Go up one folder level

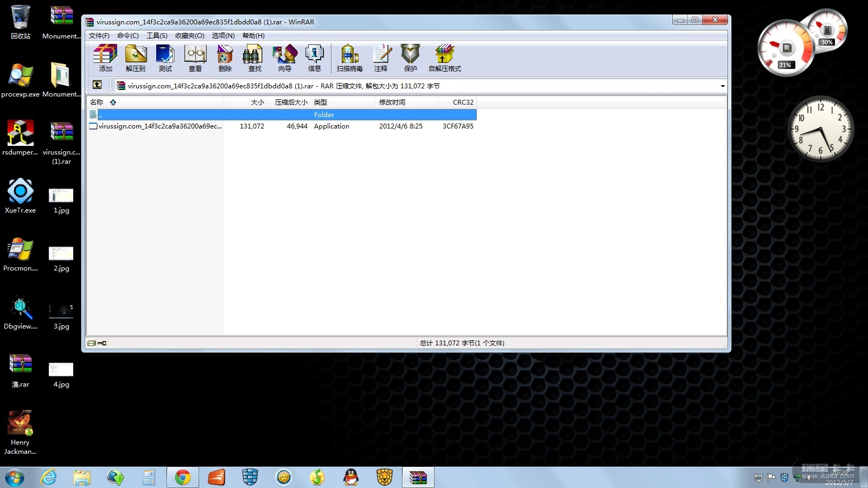(x=97, y=85)
